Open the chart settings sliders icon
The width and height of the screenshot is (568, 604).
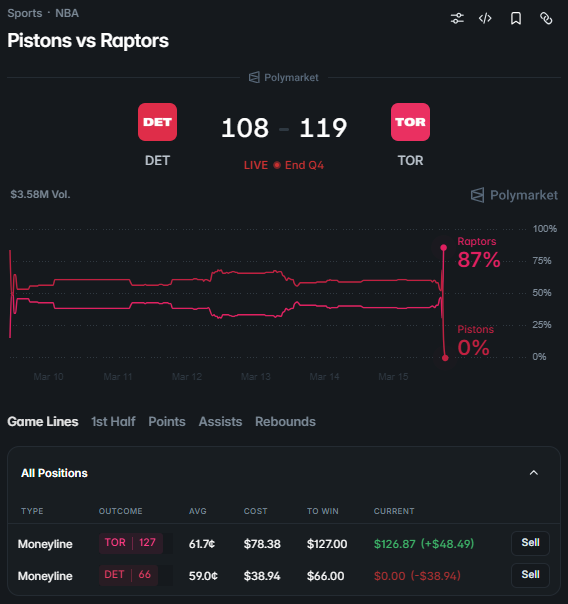point(457,18)
